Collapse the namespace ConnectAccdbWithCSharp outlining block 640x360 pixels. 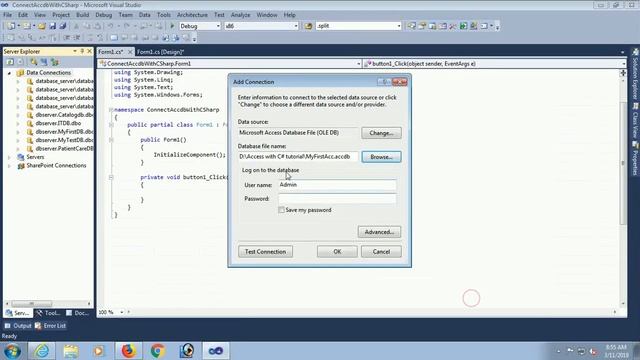(111, 110)
